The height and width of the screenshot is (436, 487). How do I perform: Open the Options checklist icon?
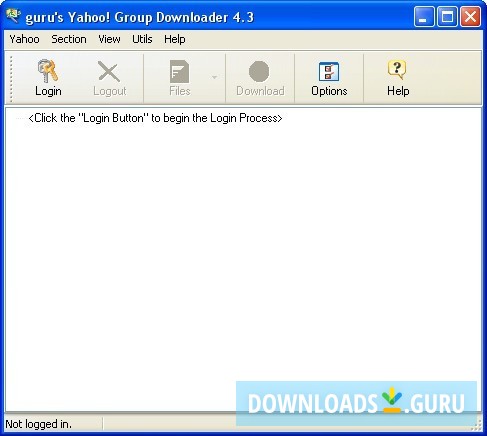[329, 71]
